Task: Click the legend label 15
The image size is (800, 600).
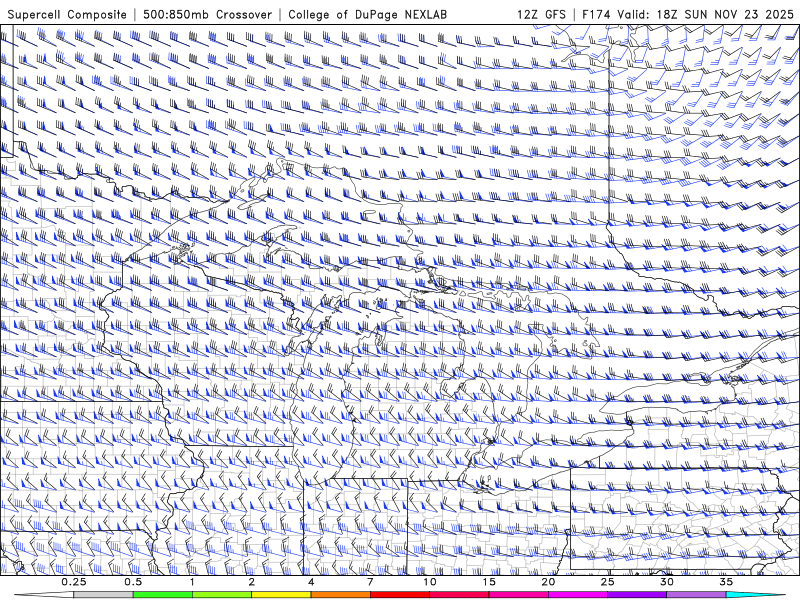Action: tap(489, 582)
